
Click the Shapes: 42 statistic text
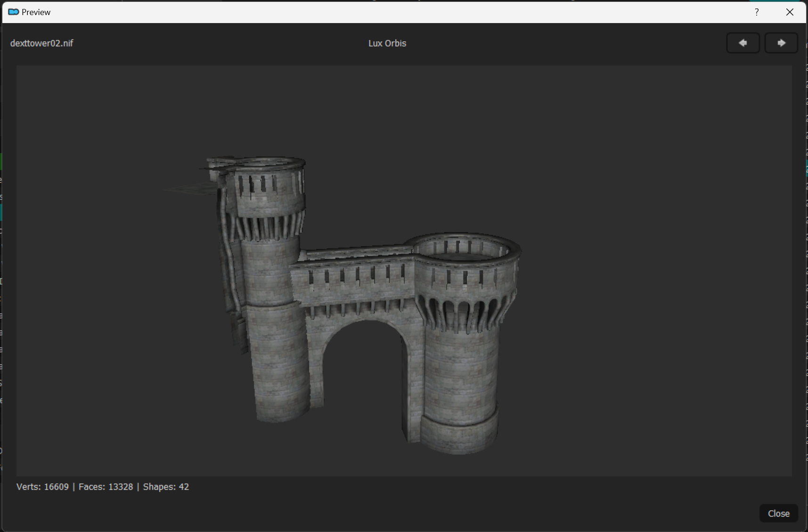(x=166, y=487)
